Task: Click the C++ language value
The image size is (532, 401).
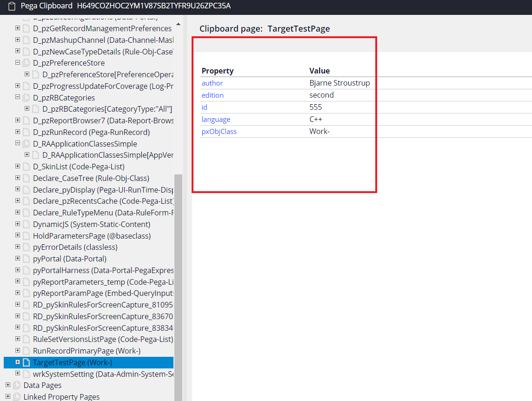Action: [x=316, y=120]
